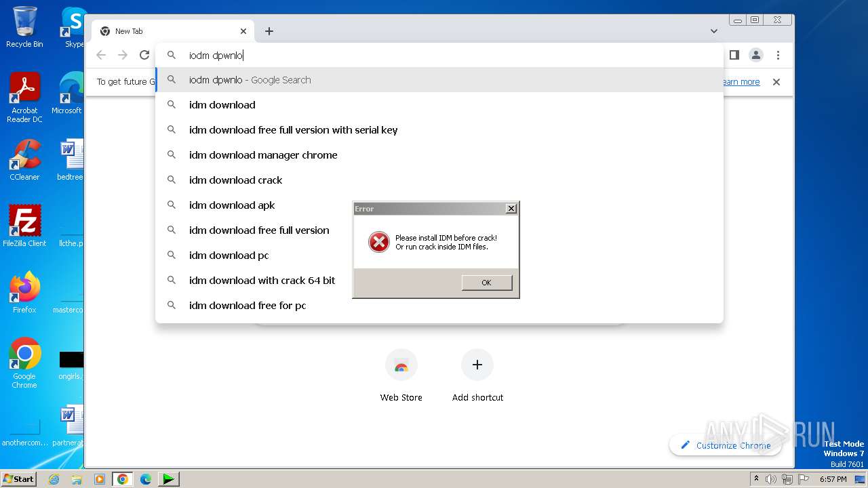Click the 6:57 PM taskbar clock
Image resolution: width=868 pixels, height=488 pixels.
[x=833, y=479]
